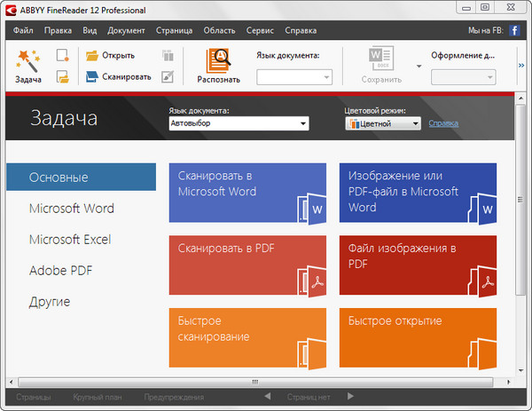Open the Facebook page icon
The height and width of the screenshot is (411, 532).
click(x=513, y=30)
